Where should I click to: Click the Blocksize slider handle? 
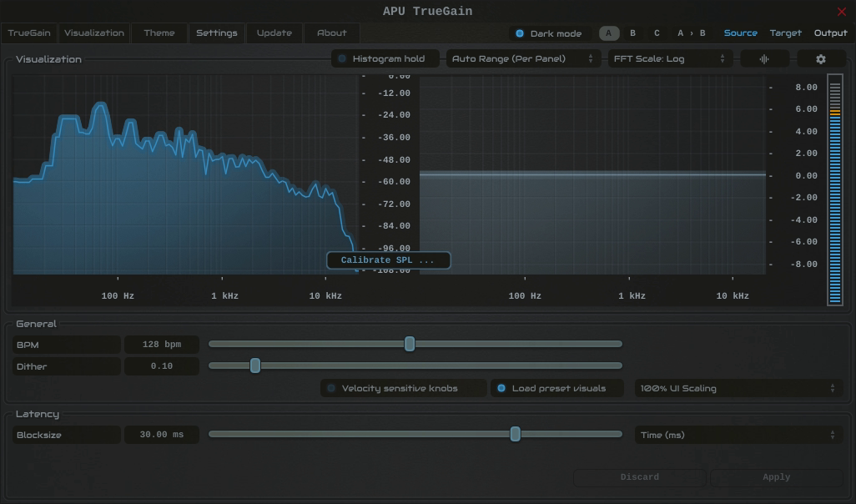coord(515,435)
